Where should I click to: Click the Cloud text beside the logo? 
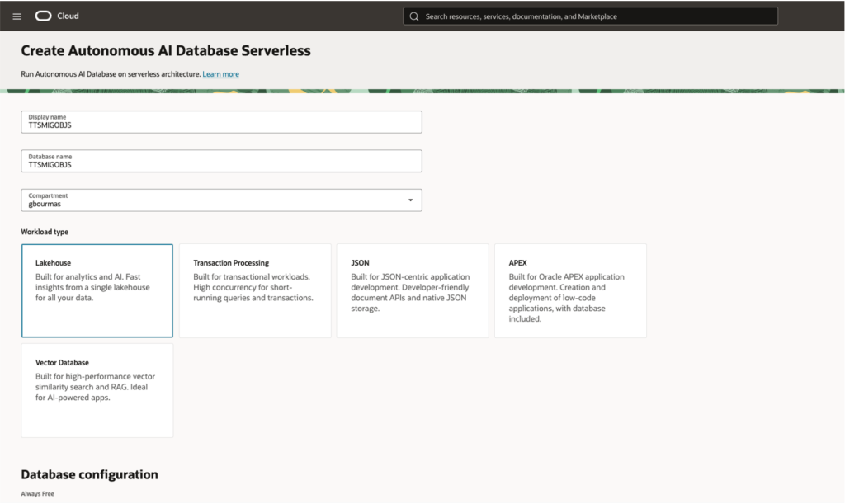click(x=68, y=16)
